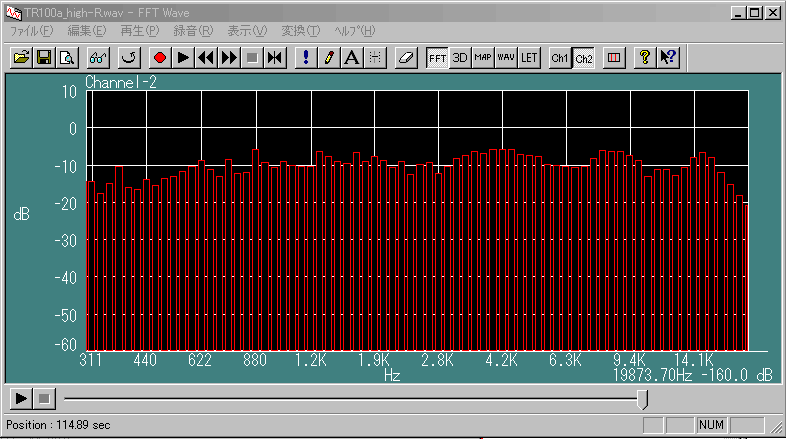Open the 表示 (View) menu
The height and width of the screenshot is (439, 786).
[x=247, y=31]
